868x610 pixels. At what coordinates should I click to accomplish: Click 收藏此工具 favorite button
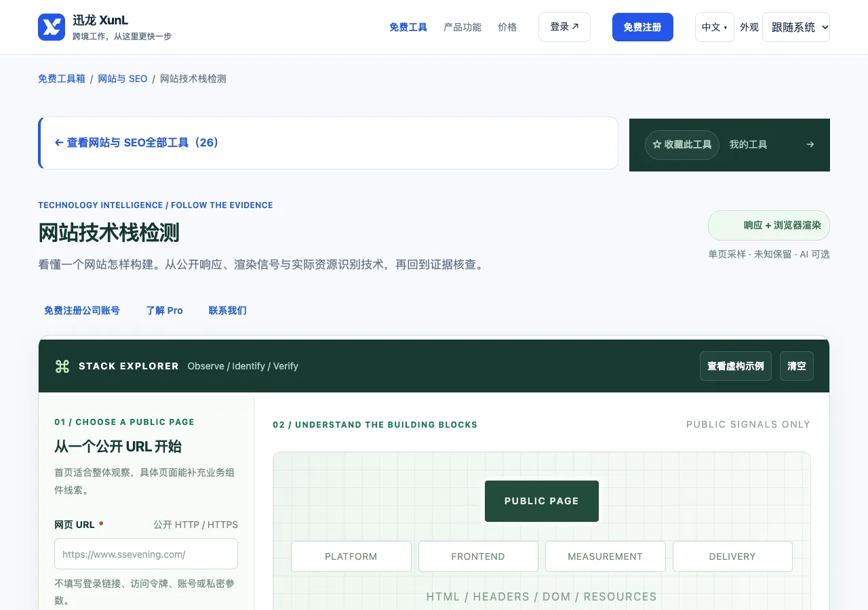(682, 145)
